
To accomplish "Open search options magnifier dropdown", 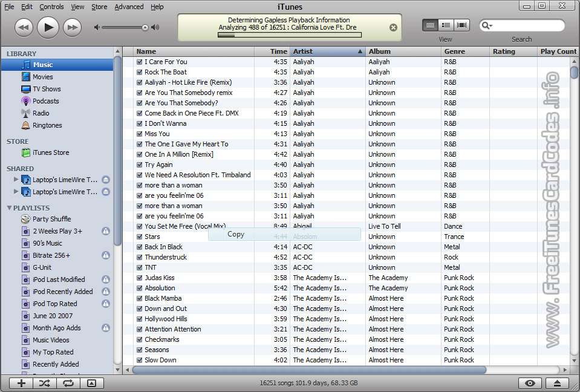I will coord(486,25).
